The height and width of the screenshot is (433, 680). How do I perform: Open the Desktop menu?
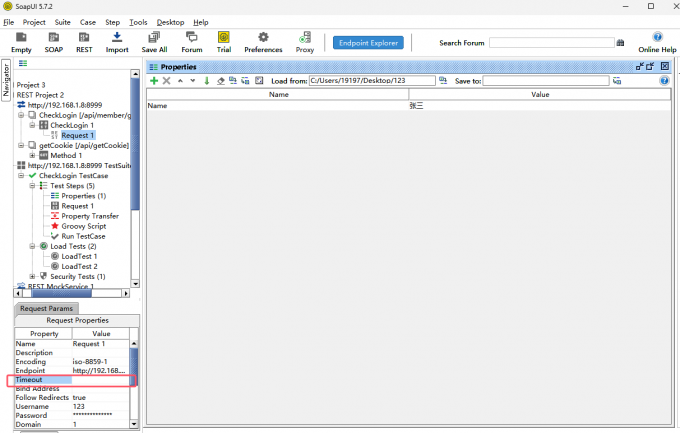pos(170,22)
